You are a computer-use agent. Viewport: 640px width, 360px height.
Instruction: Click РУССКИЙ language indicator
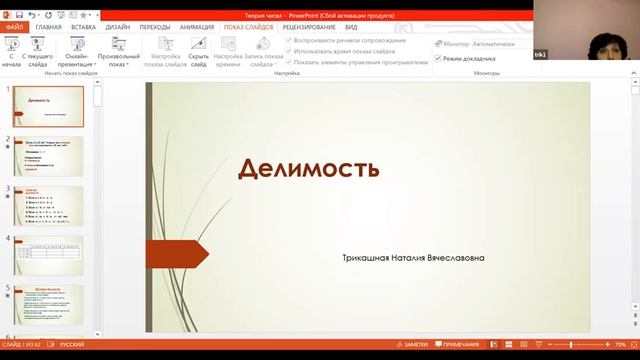click(72, 344)
